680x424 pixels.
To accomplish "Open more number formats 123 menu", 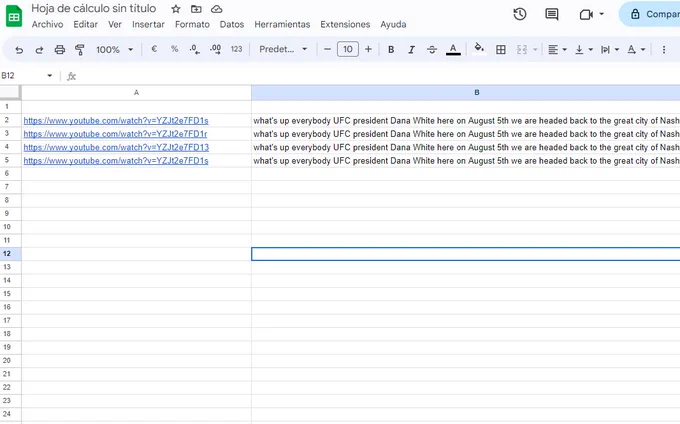I will [x=236, y=49].
